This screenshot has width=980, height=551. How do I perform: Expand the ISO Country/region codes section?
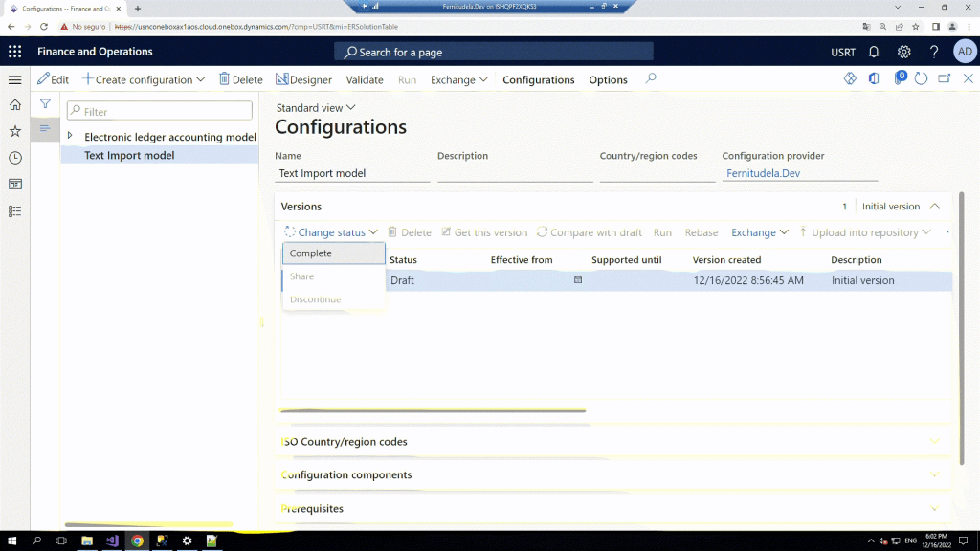pyautogui.click(x=934, y=442)
